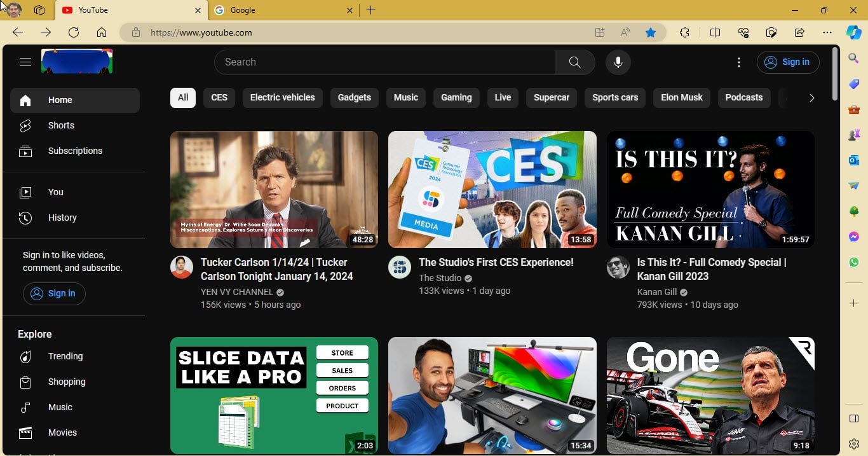The image size is (868, 456).
Task: Open Shorts from the sidebar
Action: (x=75, y=126)
